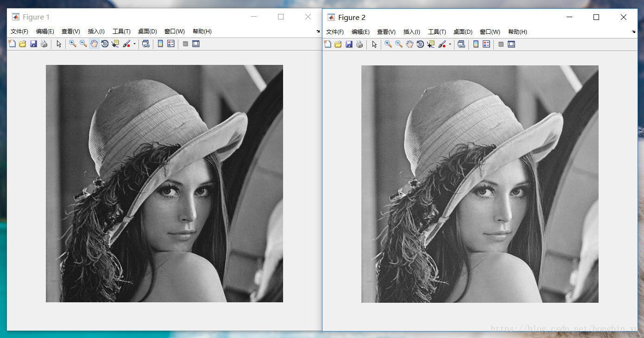Open 桌面(D) menu in Figure 1
Screen dimensions: 644x338
[x=147, y=32]
